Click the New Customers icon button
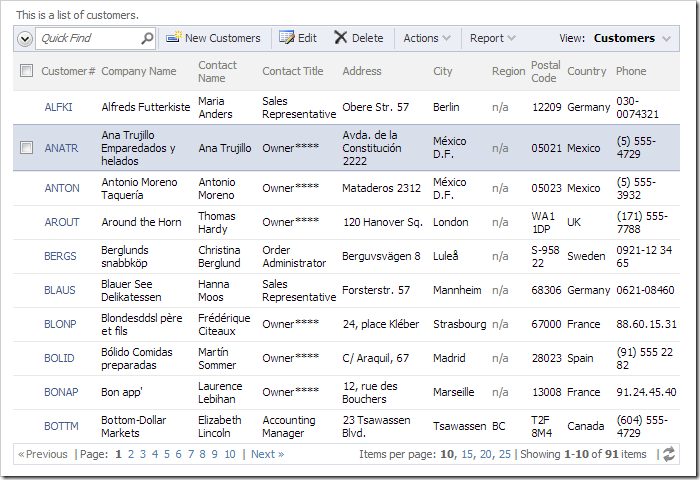The width and height of the screenshot is (700, 480). tap(174, 39)
